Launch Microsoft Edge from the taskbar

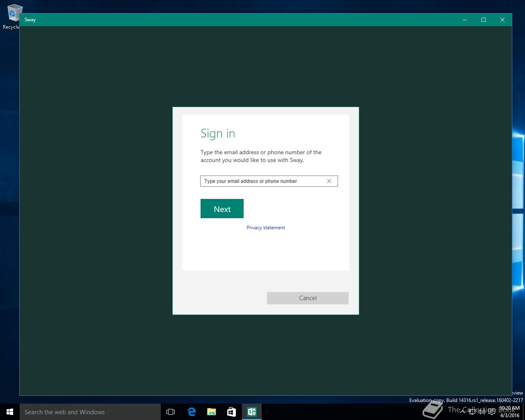pyautogui.click(x=191, y=412)
